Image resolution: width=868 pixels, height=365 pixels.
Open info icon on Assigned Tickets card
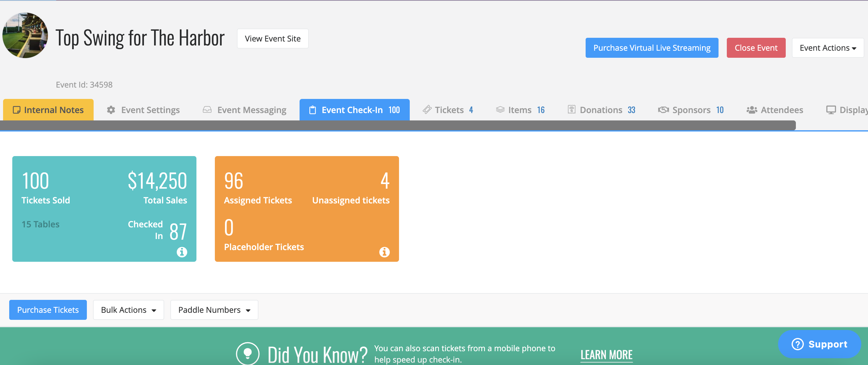pos(385,252)
